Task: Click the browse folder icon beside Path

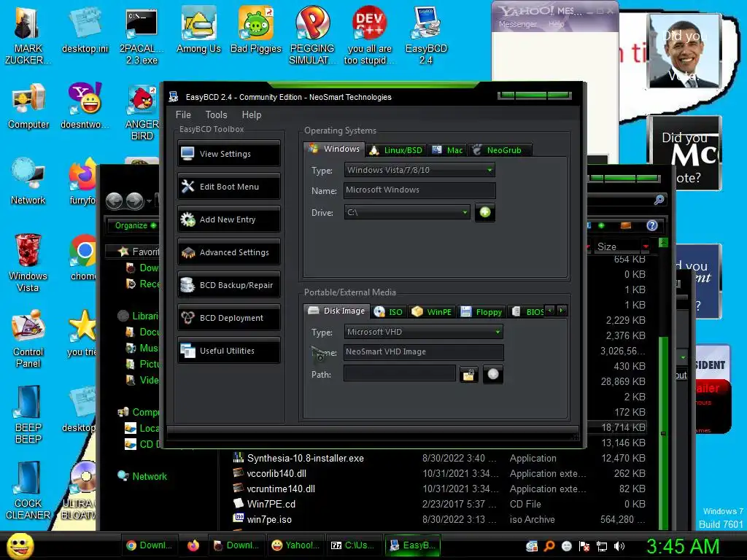Action: tap(469, 375)
